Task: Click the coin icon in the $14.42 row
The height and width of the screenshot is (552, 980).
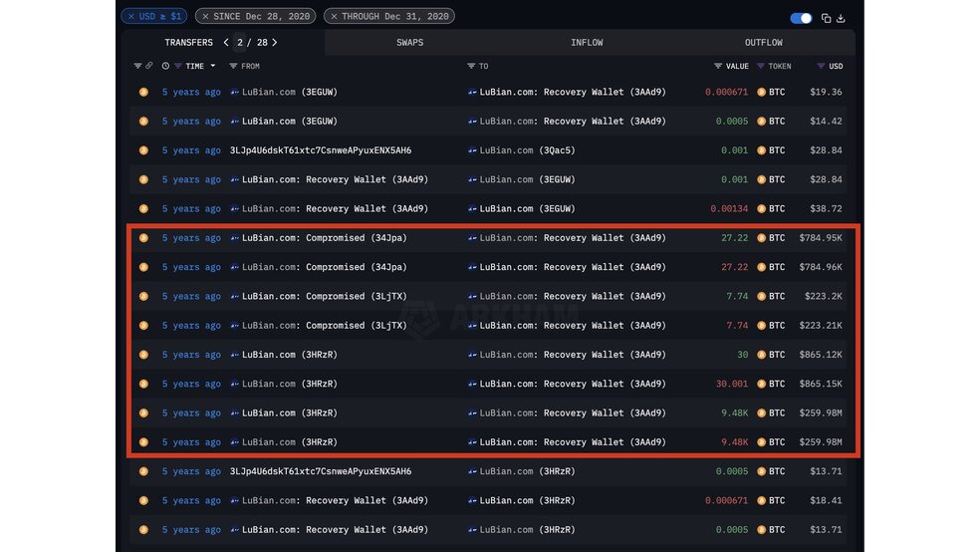Action: point(143,122)
